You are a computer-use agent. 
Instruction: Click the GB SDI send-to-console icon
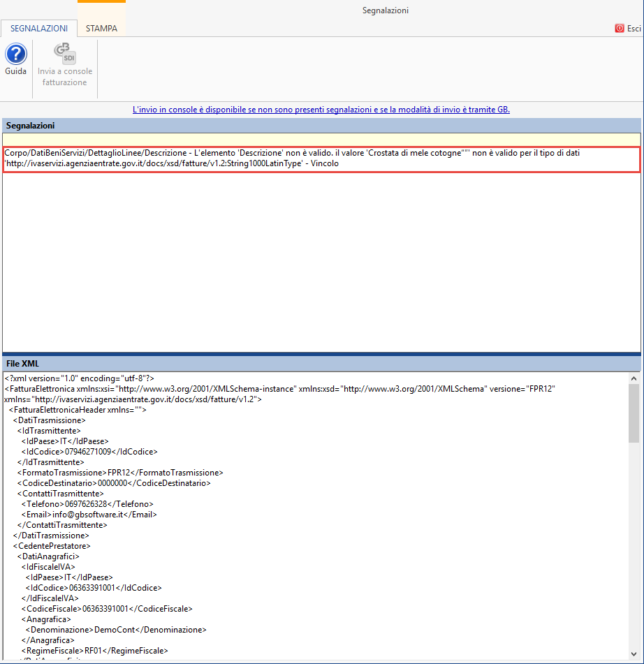[65, 54]
